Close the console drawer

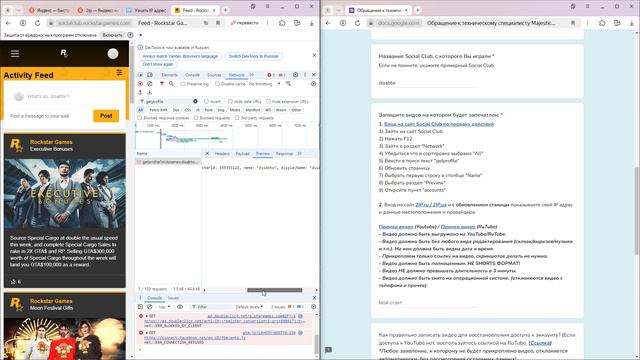314,298
